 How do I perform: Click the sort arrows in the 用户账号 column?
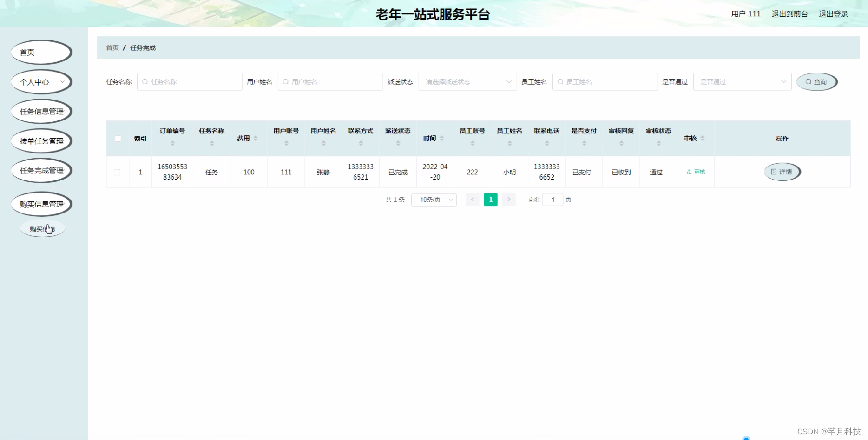tap(286, 143)
